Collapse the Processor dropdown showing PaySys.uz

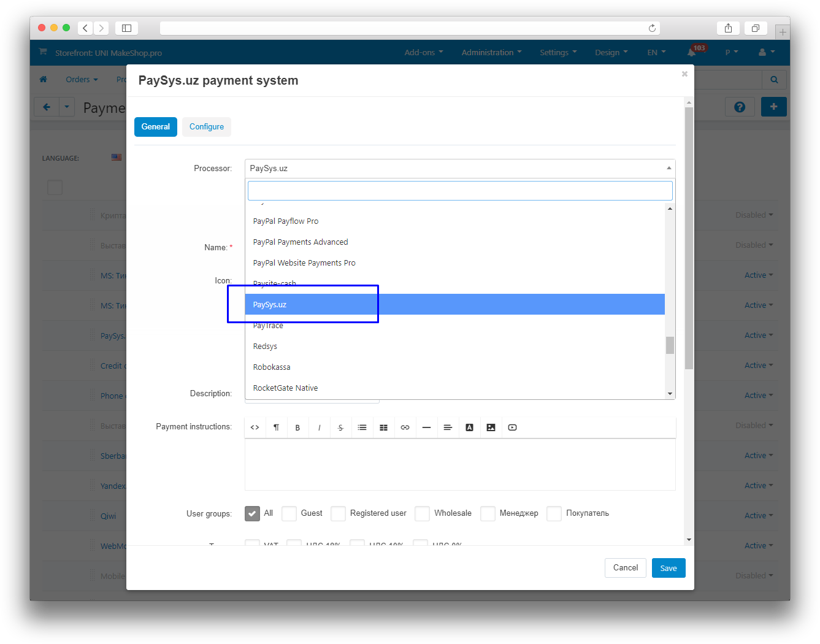point(459,168)
